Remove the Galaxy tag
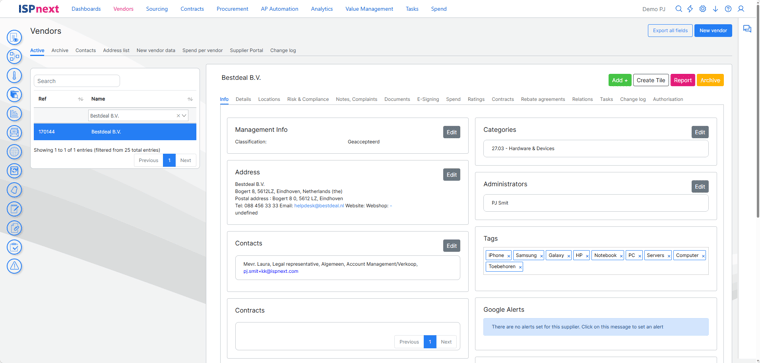Screen dimensions: 760x363 point(569,255)
